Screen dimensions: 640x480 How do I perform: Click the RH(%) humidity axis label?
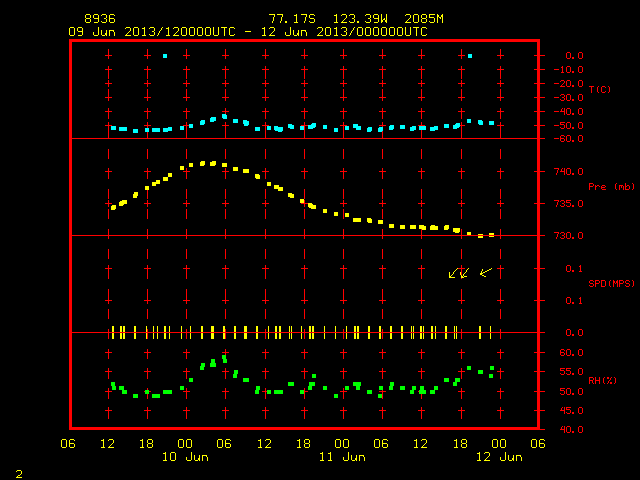coord(602,380)
